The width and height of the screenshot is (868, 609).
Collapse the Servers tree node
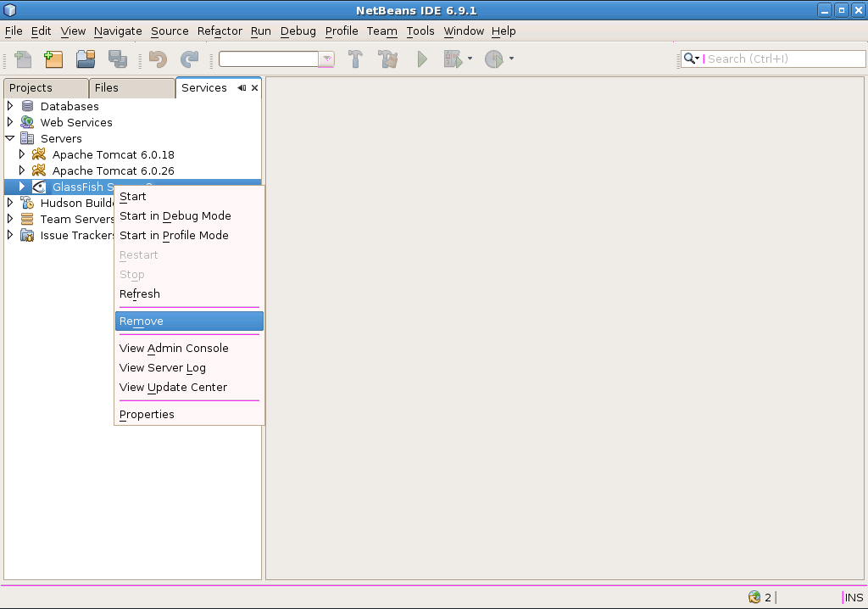10,138
